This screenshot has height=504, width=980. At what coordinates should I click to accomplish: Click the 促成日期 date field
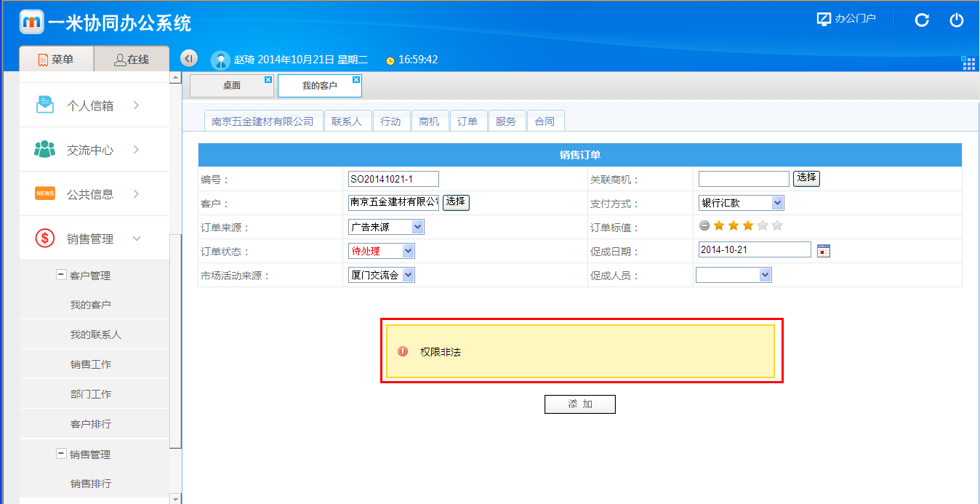click(x=755, y=249)
